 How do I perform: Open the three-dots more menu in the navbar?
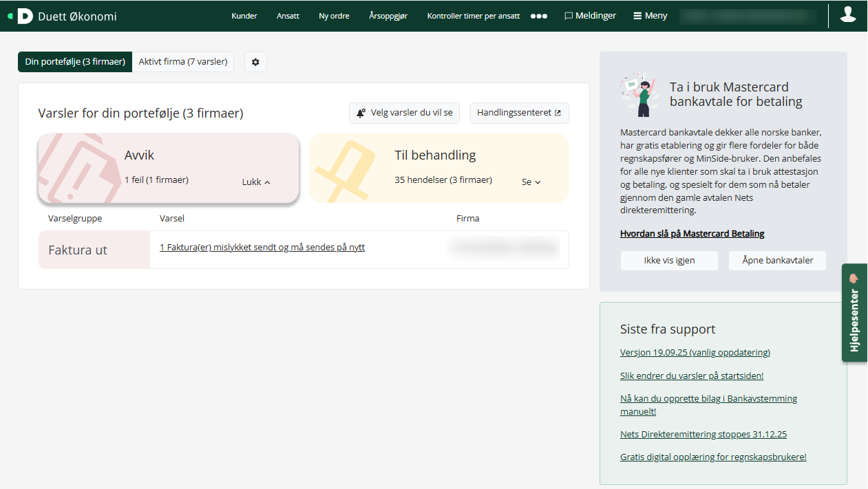point(539,16)
